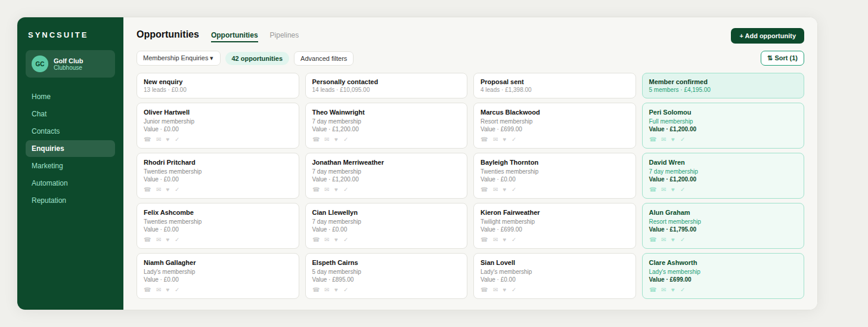Call Theo Wainwright via phone icon
This screenshot has width=868, height=327.
point(316,139)
